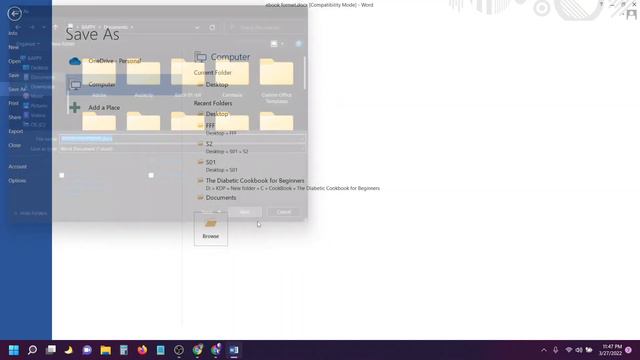The image size is (640, 360).
Task: Open the volume control in the tray
Action: 579,350
